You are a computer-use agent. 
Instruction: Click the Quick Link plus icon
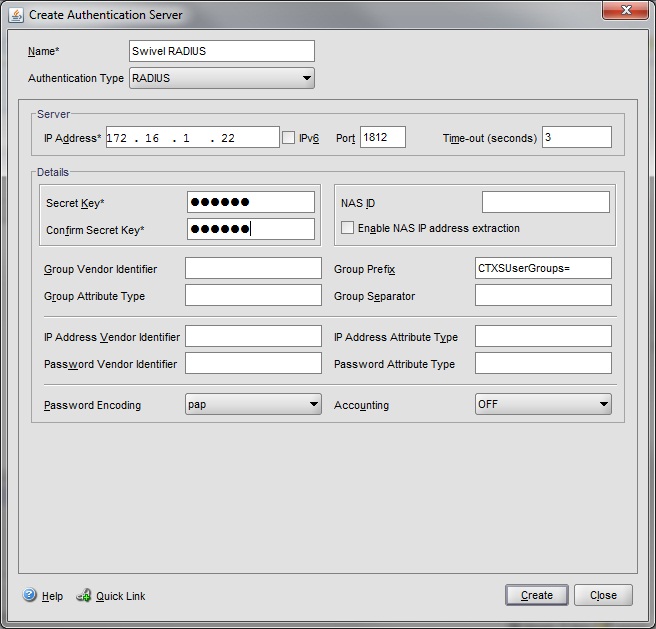[x=84, y=595]
